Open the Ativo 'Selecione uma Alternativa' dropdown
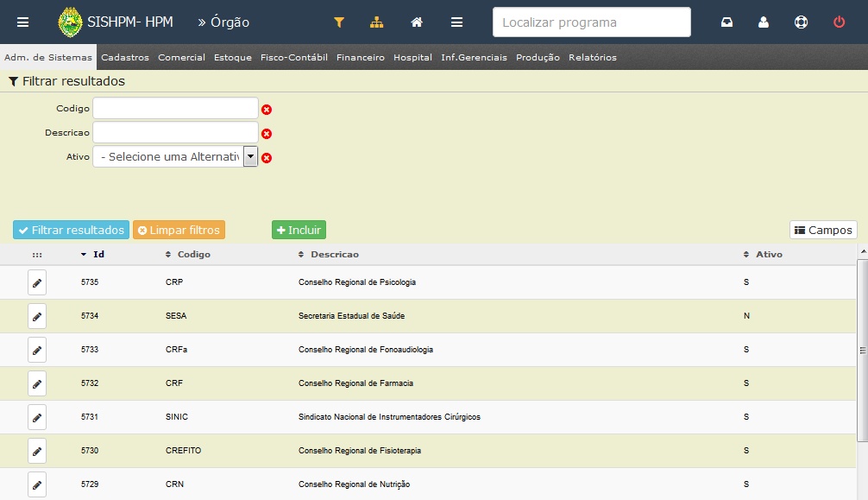Screen dimensions: 868x500 coord(175,157)
